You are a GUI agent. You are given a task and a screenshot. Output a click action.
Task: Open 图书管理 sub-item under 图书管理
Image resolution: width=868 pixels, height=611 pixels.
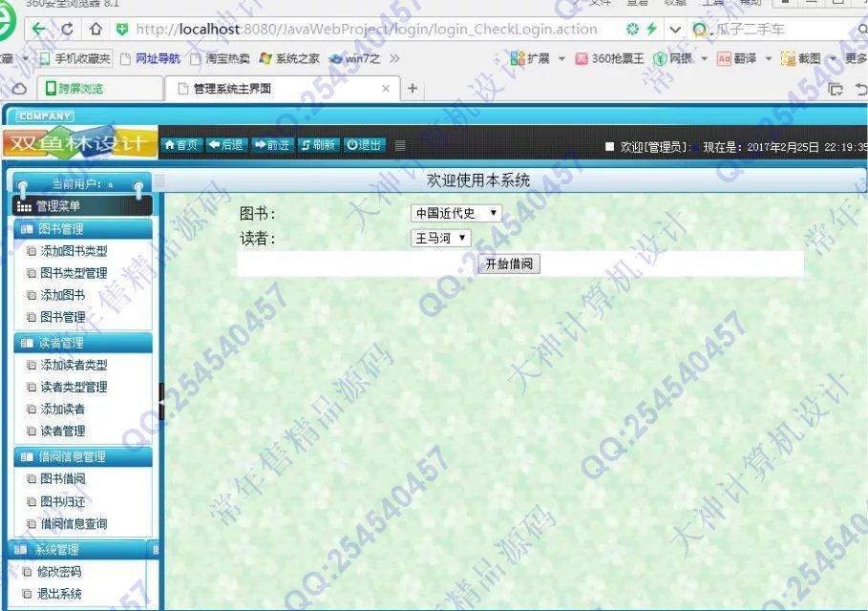tap(63, 317)
